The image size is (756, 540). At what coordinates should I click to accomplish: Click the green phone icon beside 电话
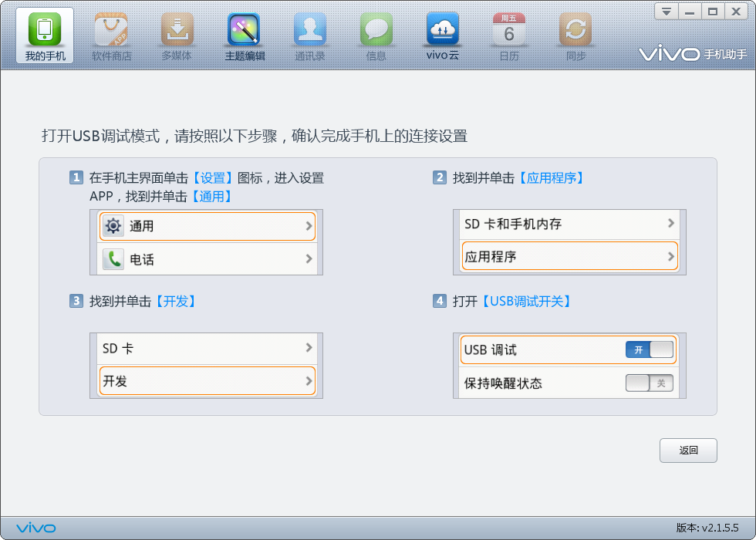[x=113, y=259]
